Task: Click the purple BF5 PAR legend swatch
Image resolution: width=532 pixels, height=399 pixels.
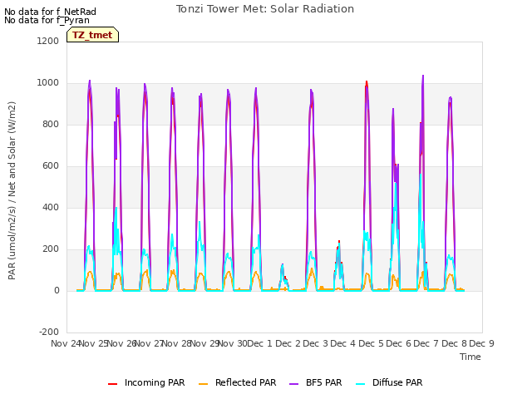Action: pos(293,384)
